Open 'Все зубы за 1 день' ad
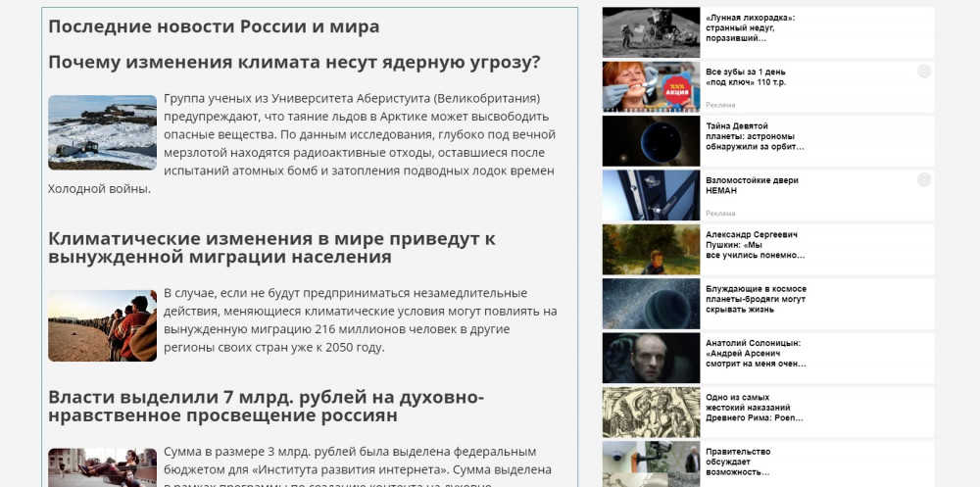The image size is (980, 487). (x=746, y=76)
